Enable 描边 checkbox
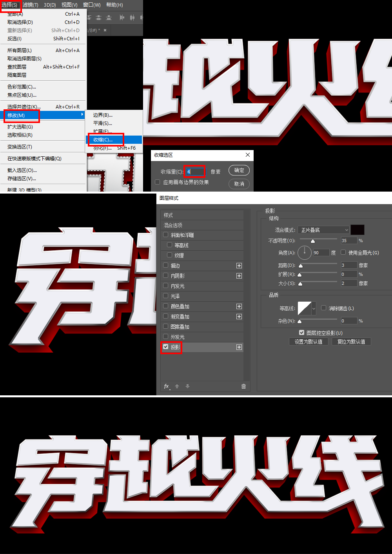 166,265
